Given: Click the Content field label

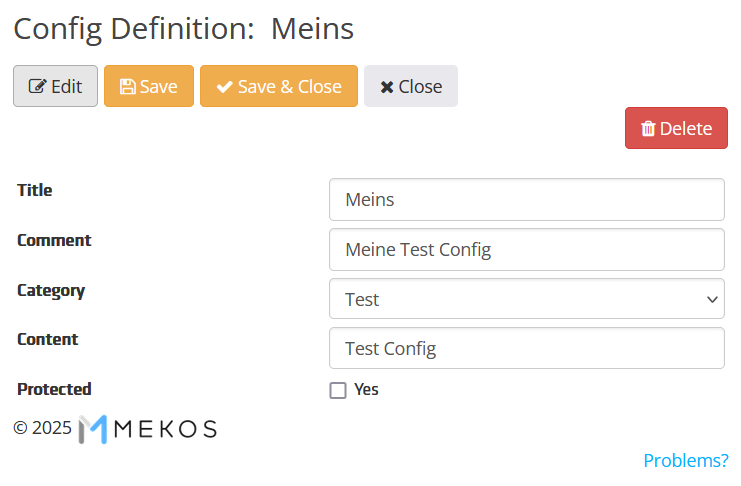Looking at the screenshot, I should click(x=47, y=339).
